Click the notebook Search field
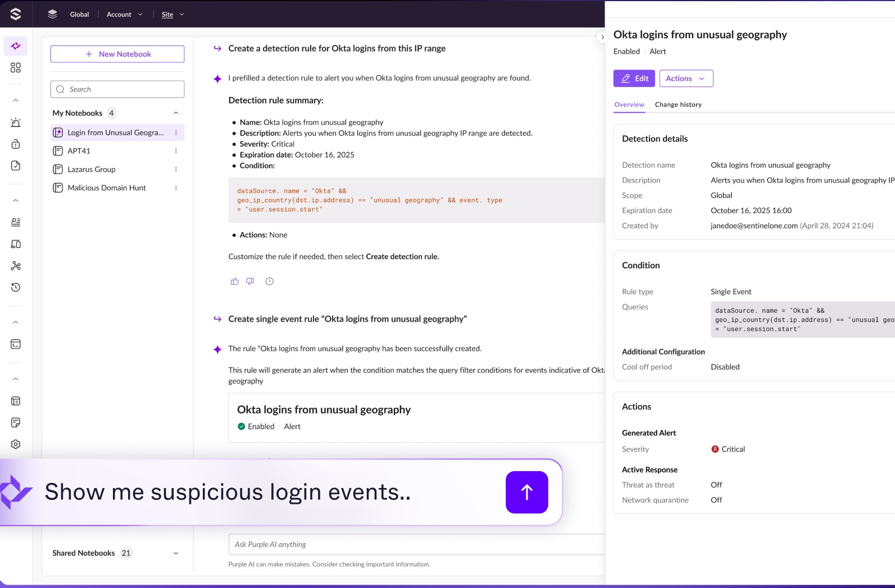Image resolution: width=895 pixels, height=588 pixels. pos(117,89)
